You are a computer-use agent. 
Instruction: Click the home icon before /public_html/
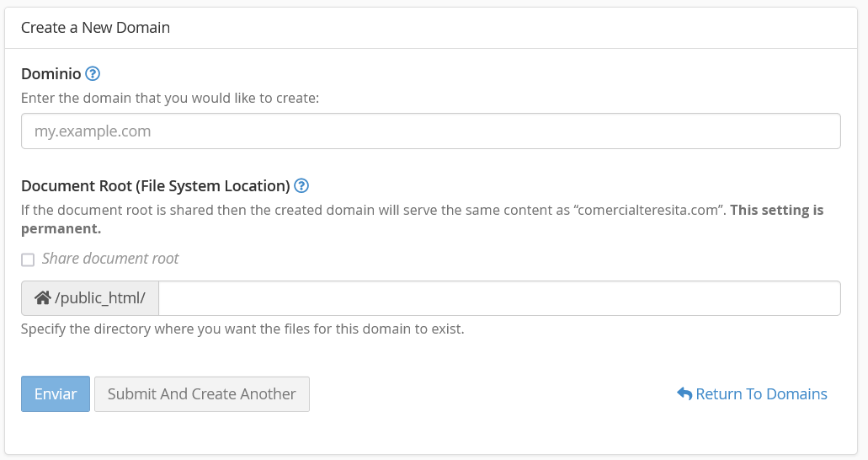coord(42,298)
